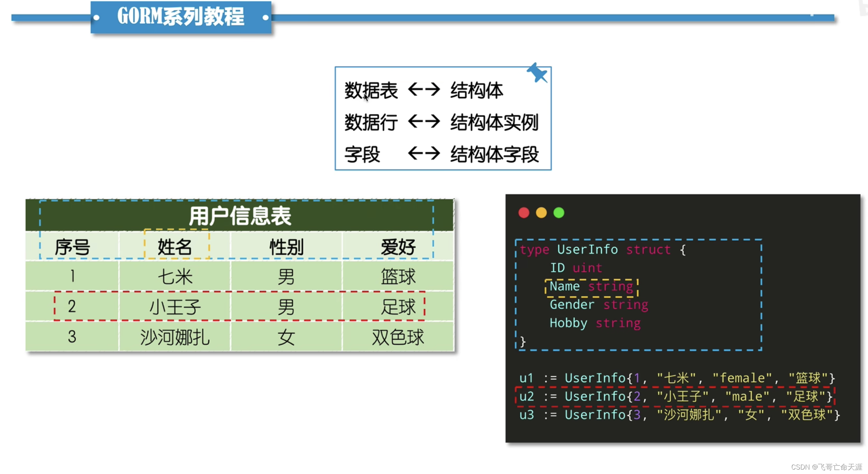Click the green dot in the code window

pos(559,213)
